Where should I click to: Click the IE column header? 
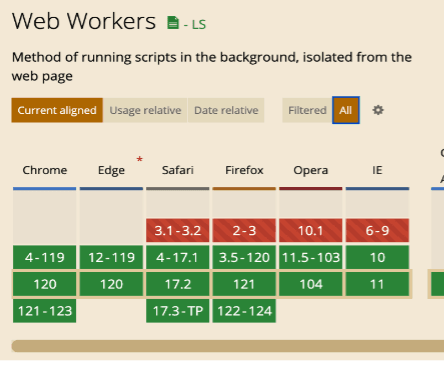pyautogui.click(x=377, y=170)
